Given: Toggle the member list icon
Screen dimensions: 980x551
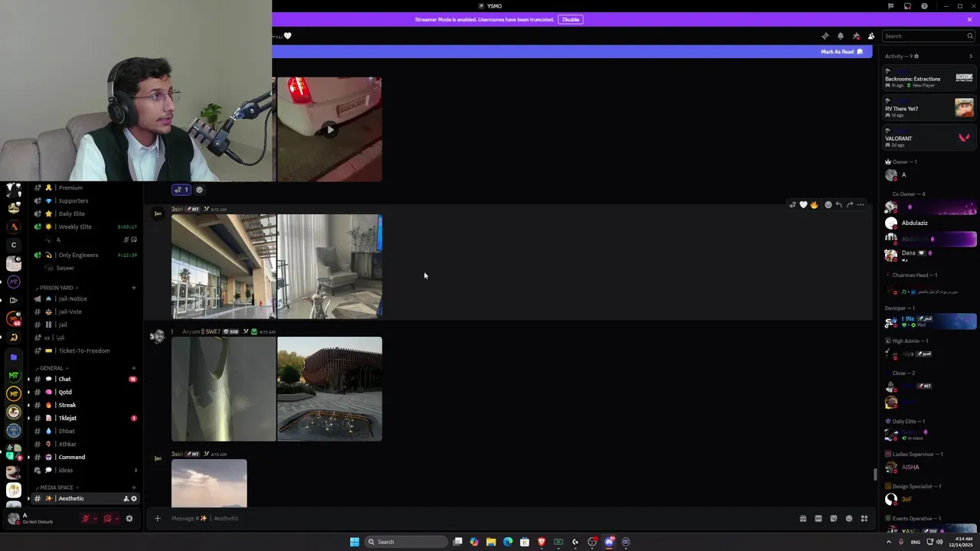Looking at the screenshot, I should [871, 36].
